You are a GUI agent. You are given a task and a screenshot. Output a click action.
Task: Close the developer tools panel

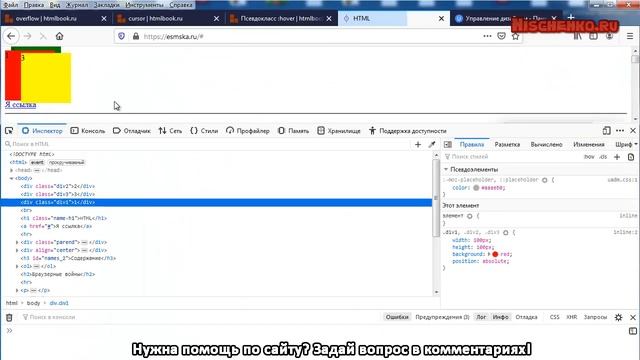(x=633, y=131)
